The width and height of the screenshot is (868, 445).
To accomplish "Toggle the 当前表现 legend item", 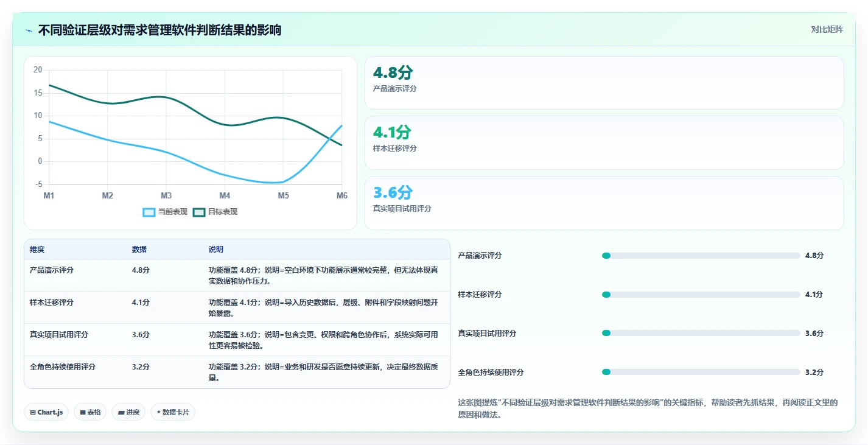I will click(x=165, y=212).
